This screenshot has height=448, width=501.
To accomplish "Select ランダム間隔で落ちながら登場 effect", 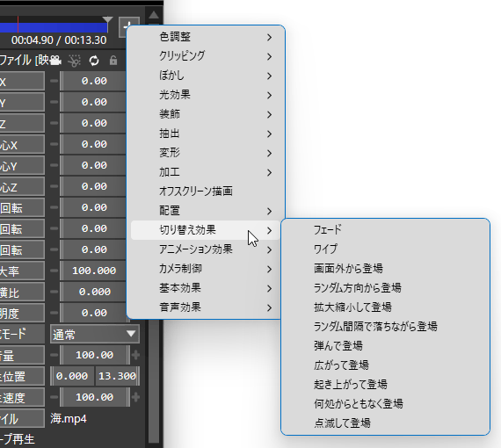I will (385, 327).
